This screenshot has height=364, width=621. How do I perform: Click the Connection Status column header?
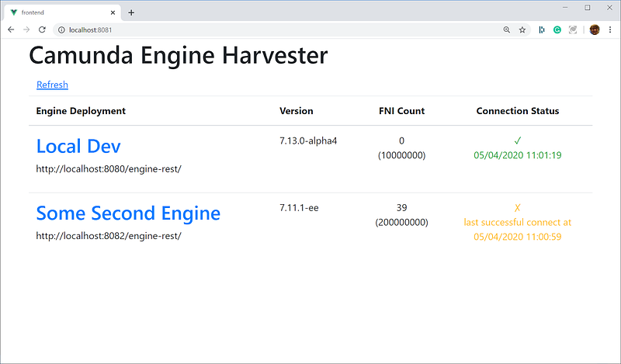point(518,111)
